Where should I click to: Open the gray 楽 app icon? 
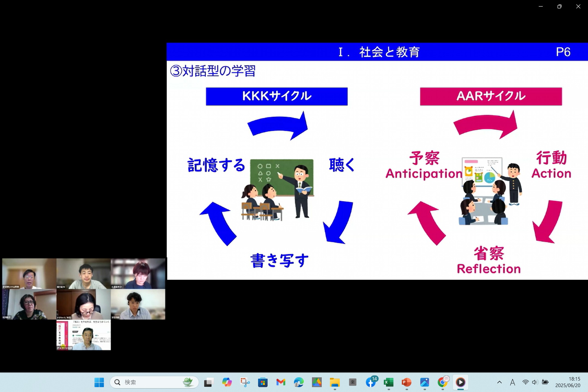tap(353, 382)
